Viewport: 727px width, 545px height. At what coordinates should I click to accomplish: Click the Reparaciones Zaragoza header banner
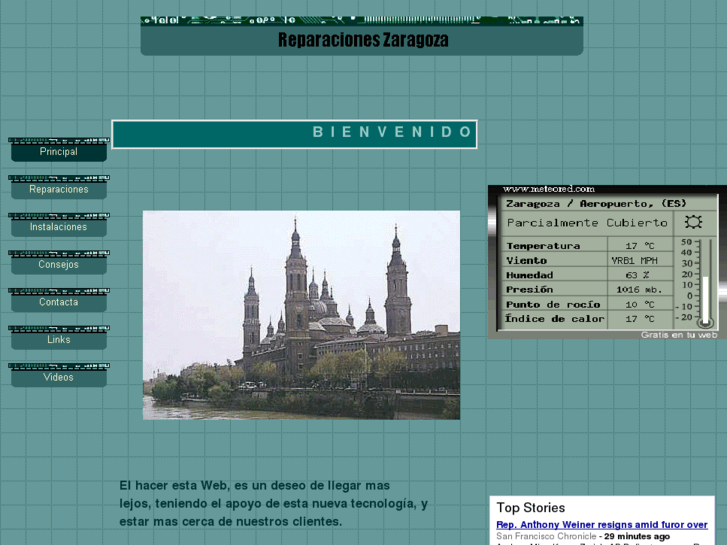(x=362, y=40)
